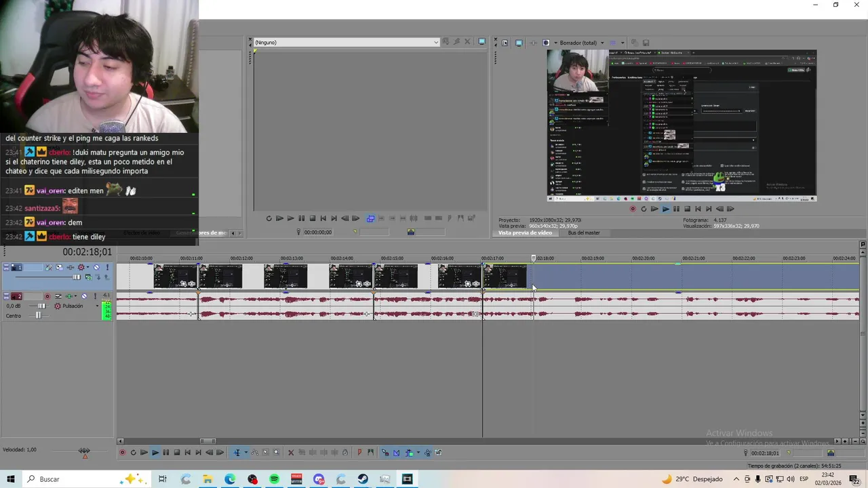The image size is (868, 488).
Task: Click Play in the main transport bar
Action: click(155, 452)
